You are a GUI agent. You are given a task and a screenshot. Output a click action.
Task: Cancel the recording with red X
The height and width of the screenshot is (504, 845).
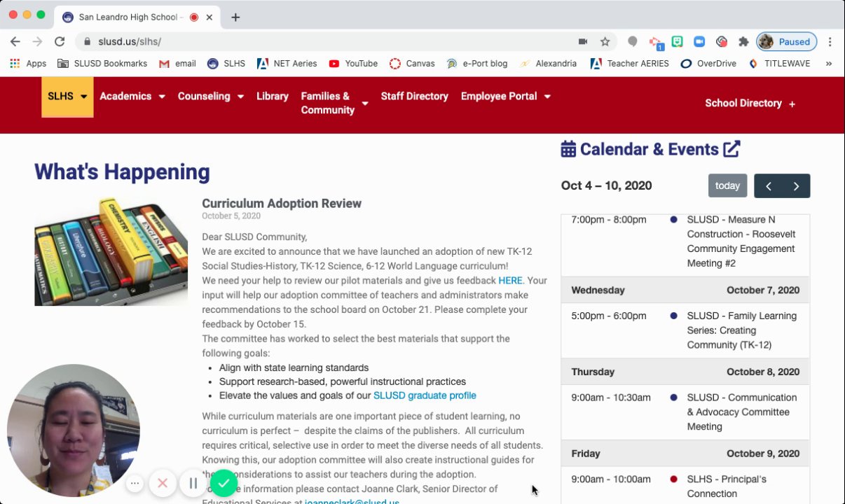pyautogui.click(x=163, y=483)
